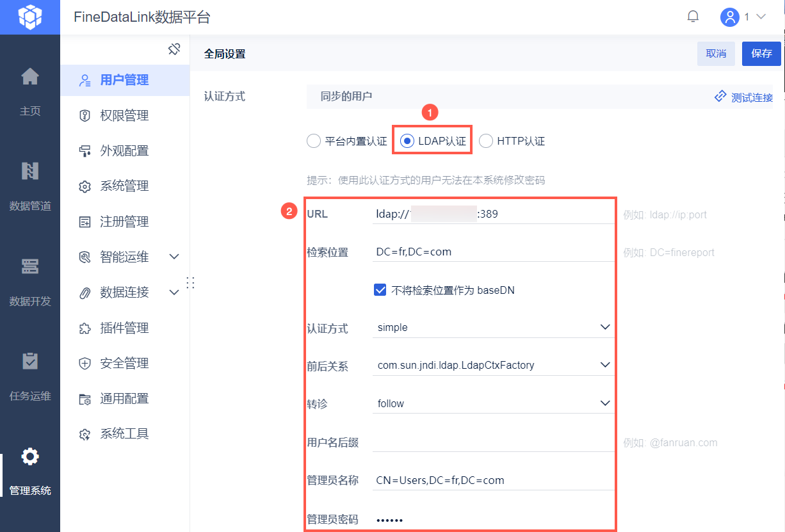785x532 pixels.
Task: Go to 权限管理 menu item
Action: click(x=125, y=116)
